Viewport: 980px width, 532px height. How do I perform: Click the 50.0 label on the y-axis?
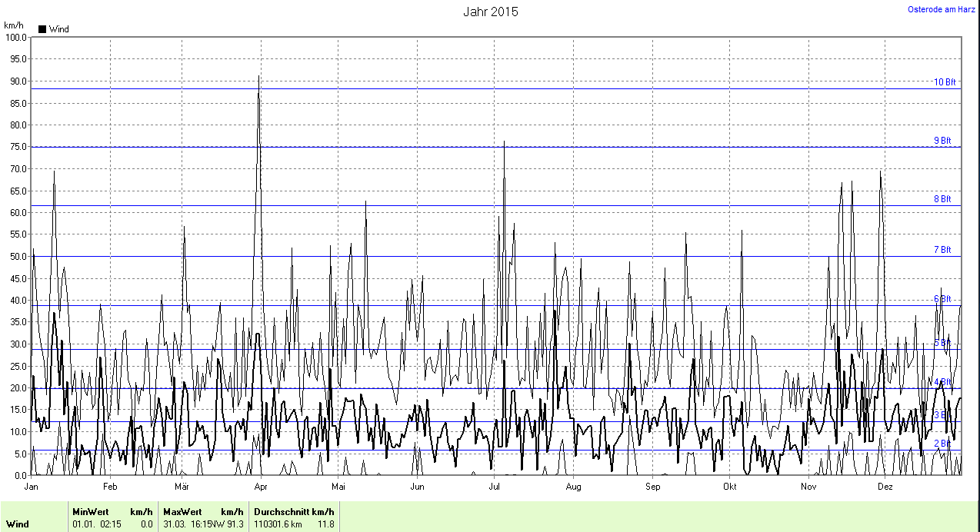17,256
